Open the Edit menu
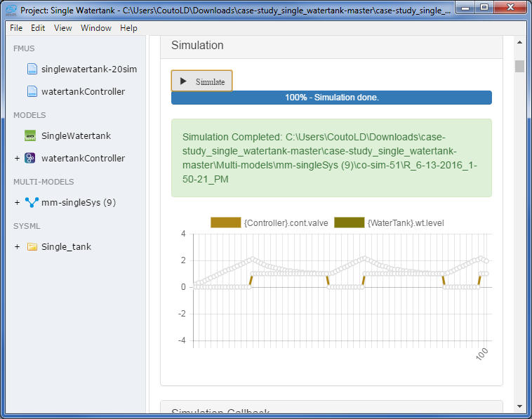Screen dimensions: 532x419 tap(38, 28)
